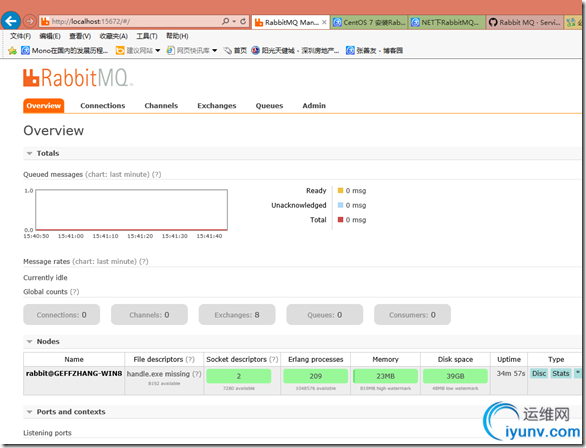Open the 阳光天健城 bookmark
The width and height of the screenshot is (586, 448).
[295, 50]
